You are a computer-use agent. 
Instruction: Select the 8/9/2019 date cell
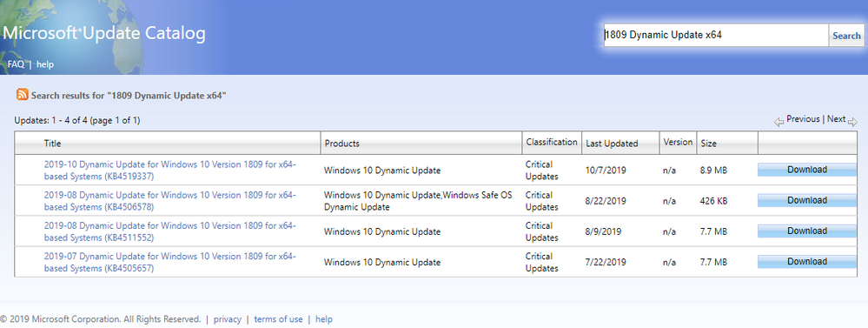[603, 231]
